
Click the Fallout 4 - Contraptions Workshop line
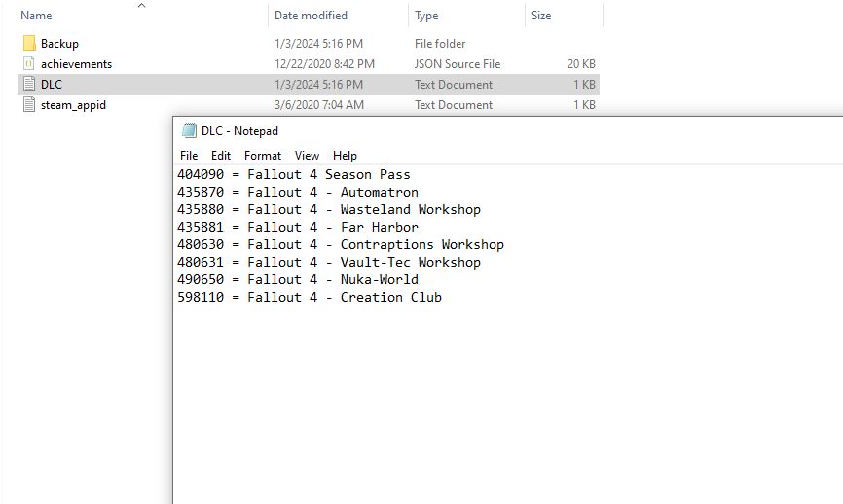tap(341, 244)
